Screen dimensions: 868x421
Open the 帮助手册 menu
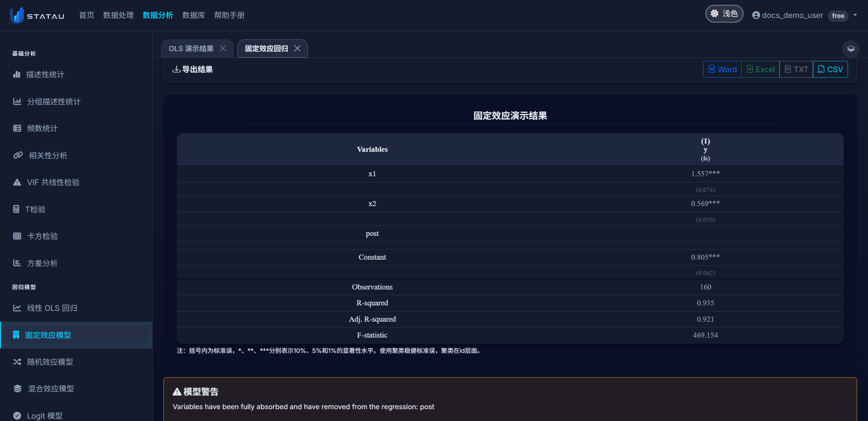coord(229,15)
